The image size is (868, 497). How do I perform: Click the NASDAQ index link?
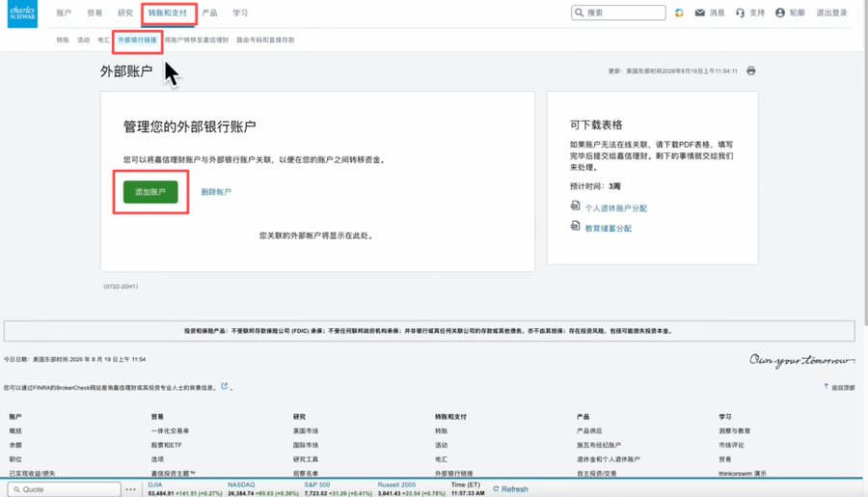(241, 484)
